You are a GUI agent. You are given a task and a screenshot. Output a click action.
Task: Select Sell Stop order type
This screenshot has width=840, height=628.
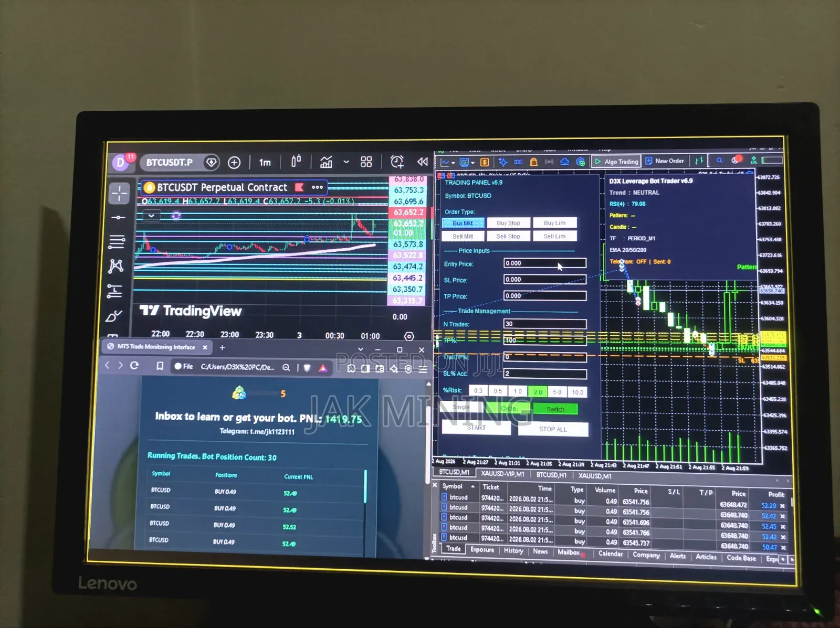point(508,237)
